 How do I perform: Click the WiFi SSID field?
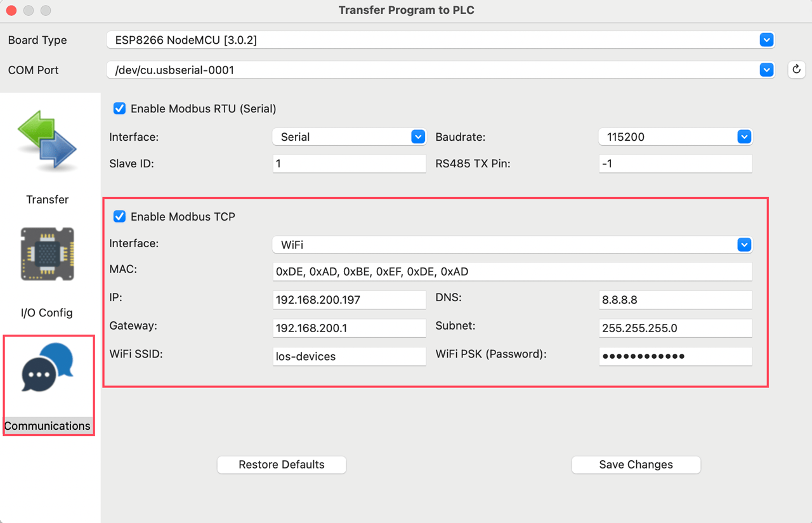349,356
